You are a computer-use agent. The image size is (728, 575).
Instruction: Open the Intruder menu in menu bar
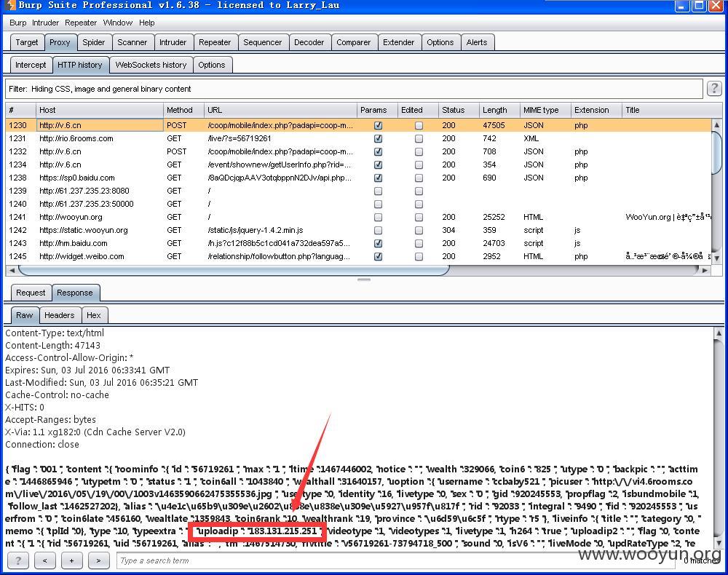(x=45, y=23)
